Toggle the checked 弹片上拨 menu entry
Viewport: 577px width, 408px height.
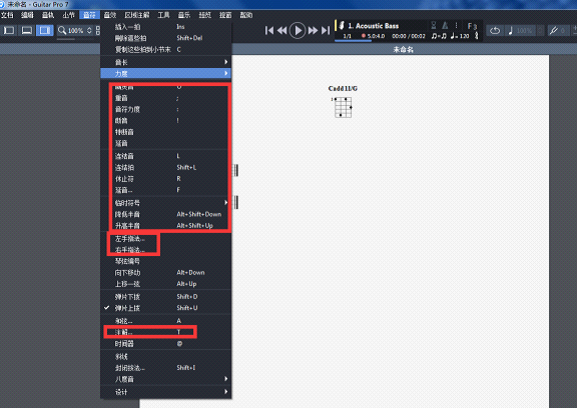coord(166,308)
